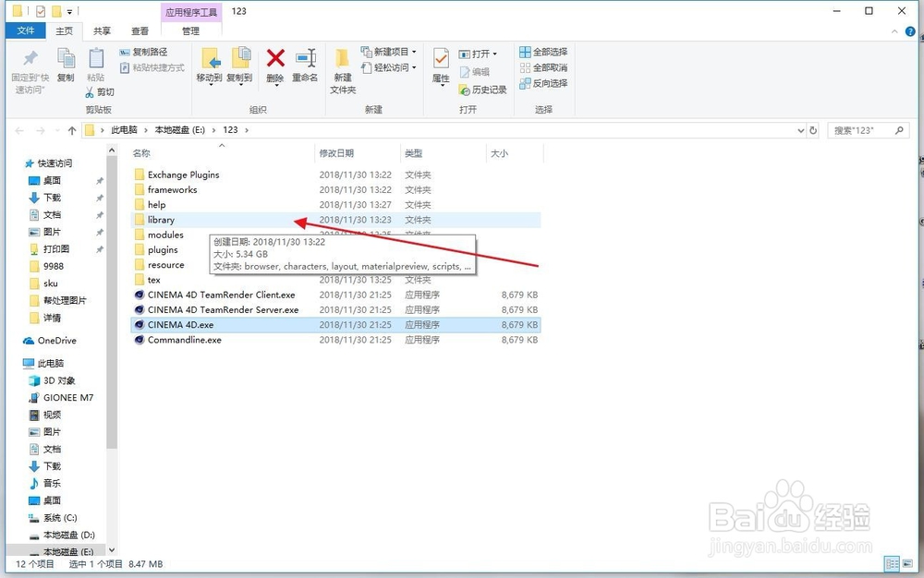The width and height of the screenshot is (924, 578).
Task: Open the Easy Access (轻松访问) dropdown
Action: click(x=388, y=67)
